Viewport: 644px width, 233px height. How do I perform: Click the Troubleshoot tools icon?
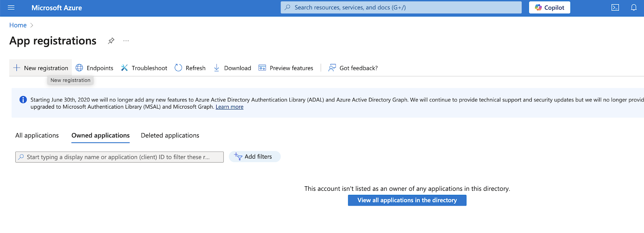124,68
